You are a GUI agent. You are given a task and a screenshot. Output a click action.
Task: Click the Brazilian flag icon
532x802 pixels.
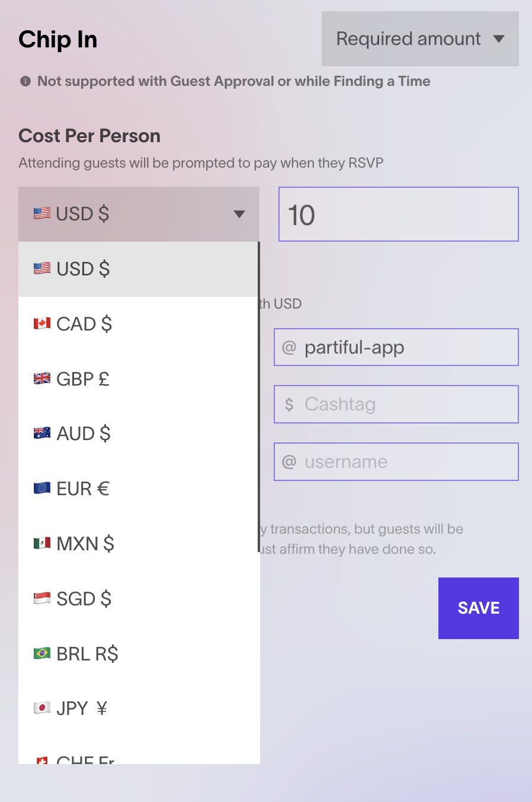point(42,653)
